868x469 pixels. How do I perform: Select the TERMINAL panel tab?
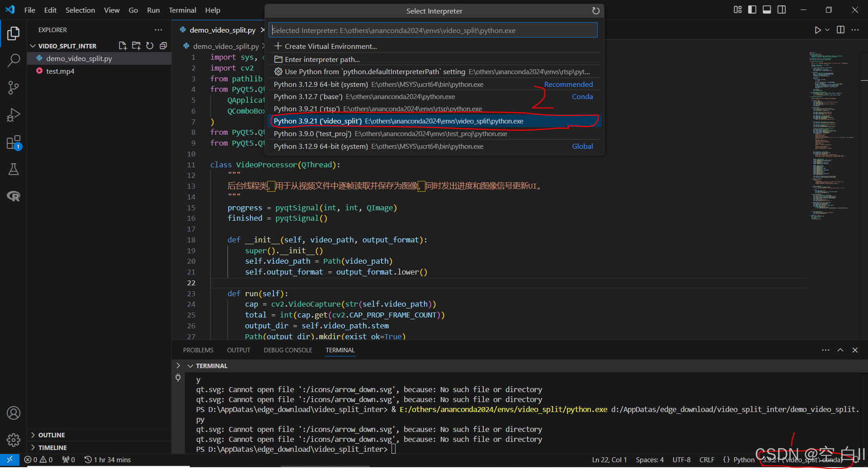[x=340, y=350]
